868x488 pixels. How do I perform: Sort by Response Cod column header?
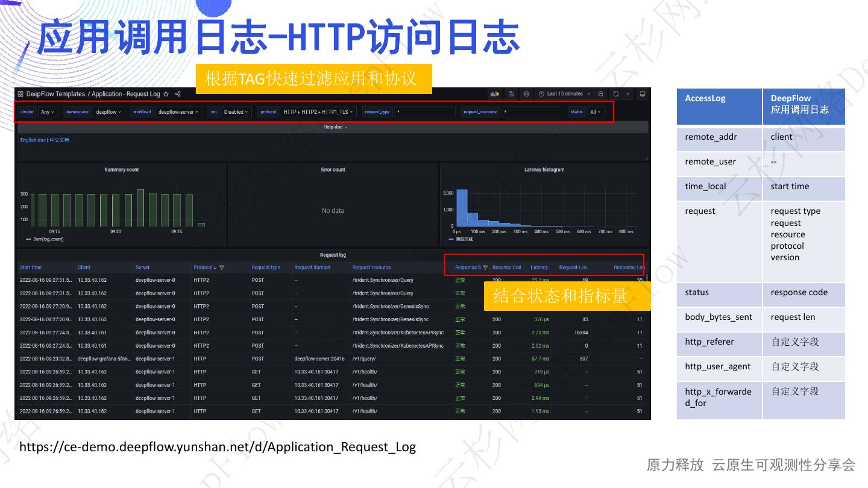[x=507, y=267]
